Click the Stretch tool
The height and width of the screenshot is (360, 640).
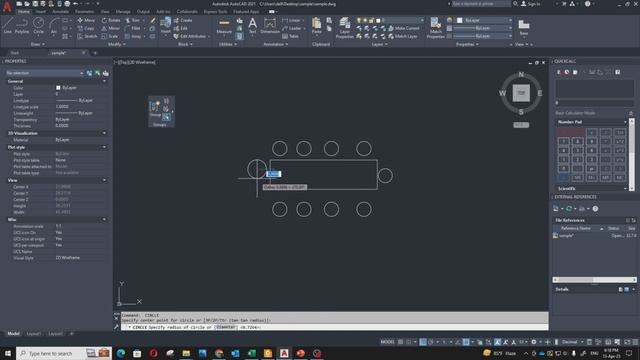(87, 36)
